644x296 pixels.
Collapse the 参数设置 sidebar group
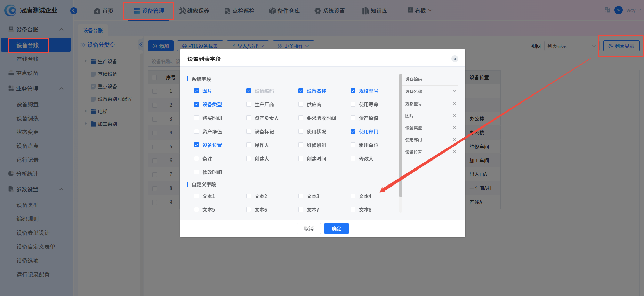62,189
